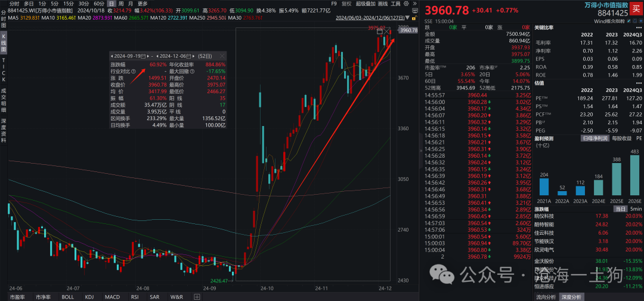
Task: Select 成交明细 sidebar tab
Action: click(x=4, y=101)
